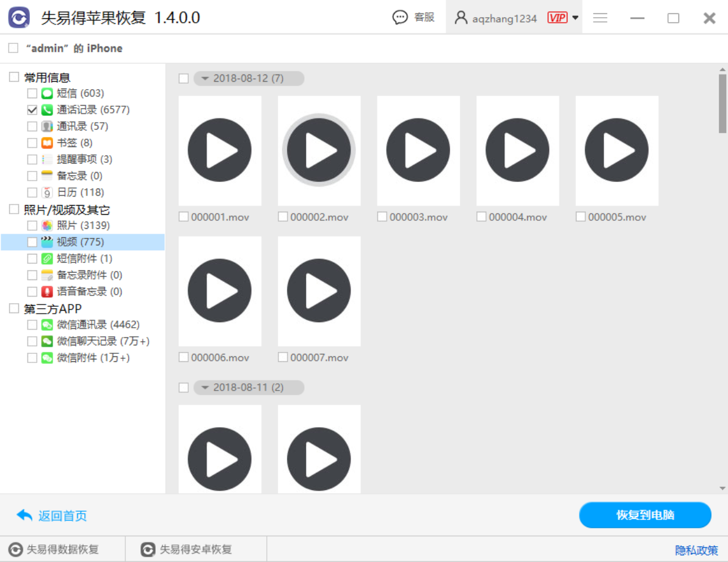
Task: Click the WeChat chat history icon
Action: pos(47,341)
